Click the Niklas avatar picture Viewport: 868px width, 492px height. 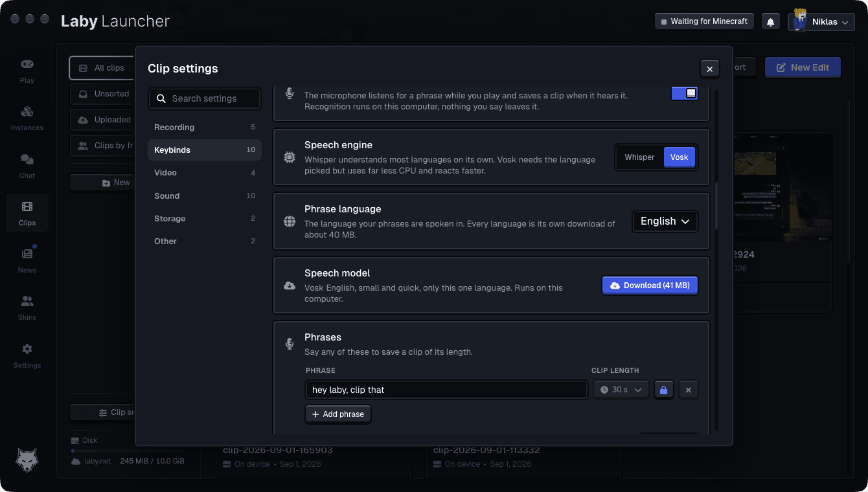pyautogui.click(x=800, y=19)
